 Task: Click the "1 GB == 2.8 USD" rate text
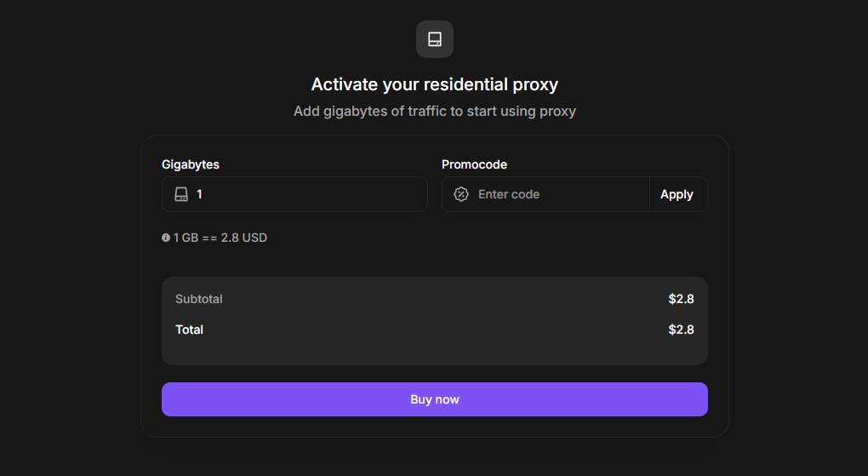point(220,238)
